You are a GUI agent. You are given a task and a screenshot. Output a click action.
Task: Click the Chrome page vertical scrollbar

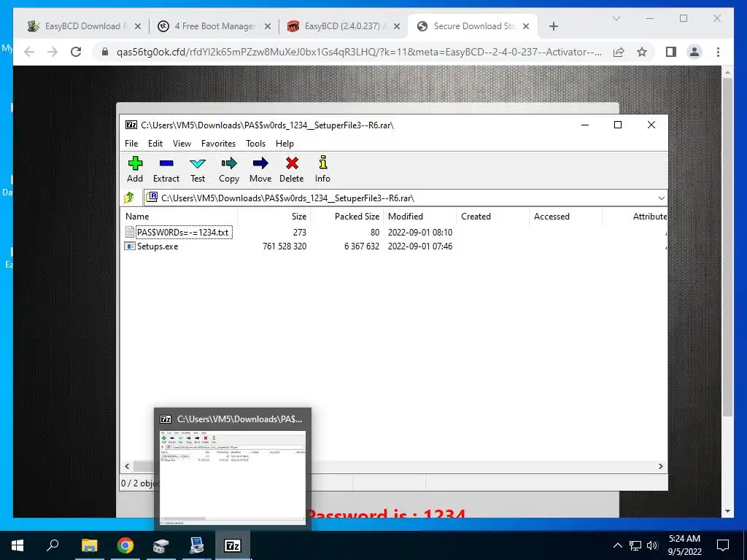pos(727,248)
